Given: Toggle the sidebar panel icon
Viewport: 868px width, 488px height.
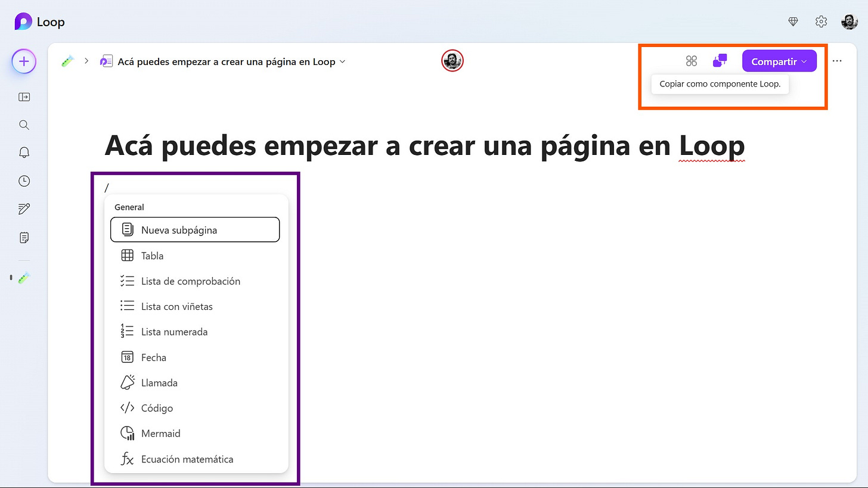Looking at the screenshot, I should [x=24, y=97].
